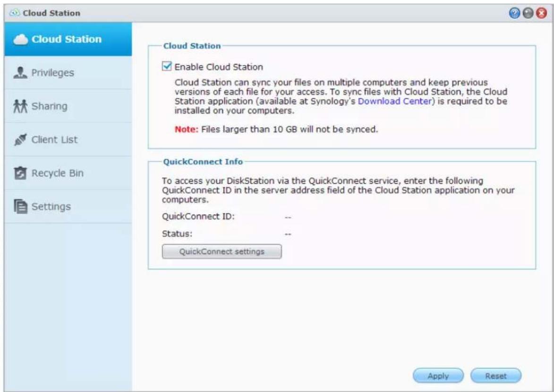
Task: Open the Recycle Bin section
Action: point(68,173)
